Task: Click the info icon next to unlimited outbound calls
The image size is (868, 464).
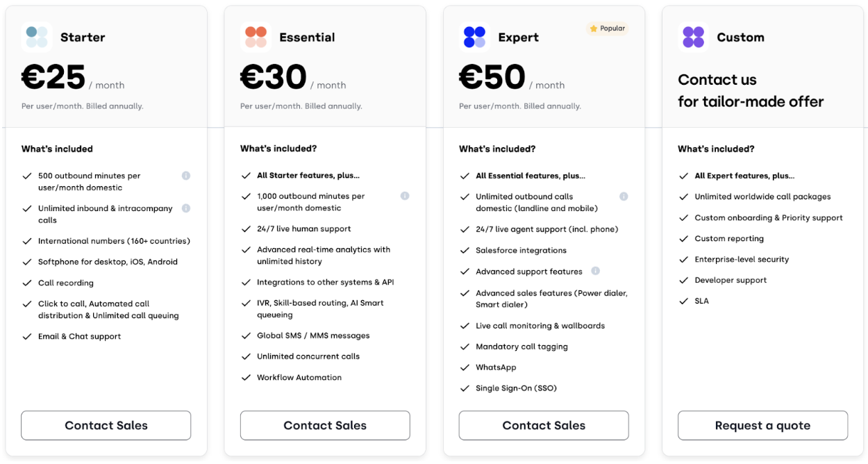Action: (x=624, y=196)
